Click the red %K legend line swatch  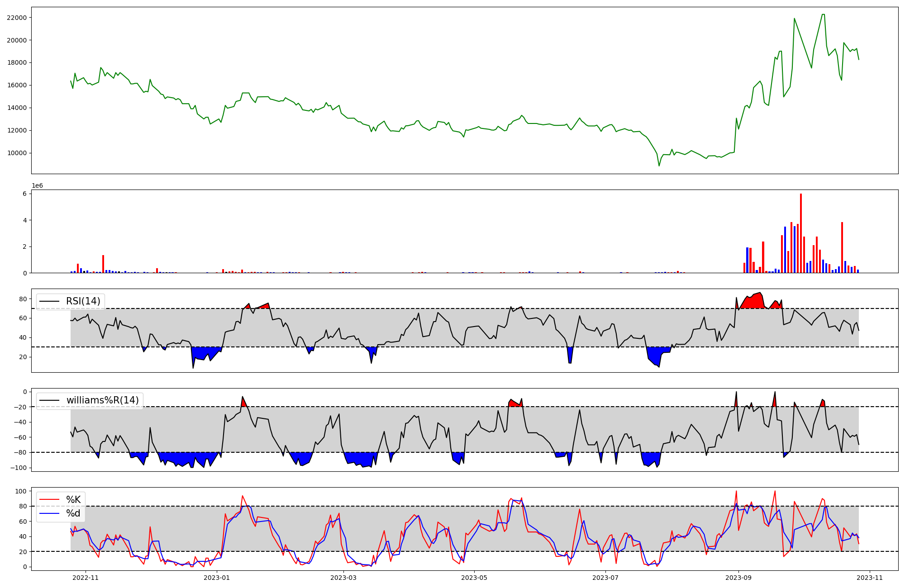coord(49,500)
